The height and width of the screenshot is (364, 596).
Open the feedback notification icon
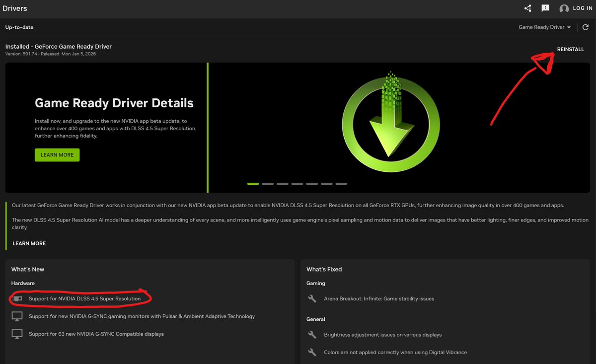pos(545,8)
